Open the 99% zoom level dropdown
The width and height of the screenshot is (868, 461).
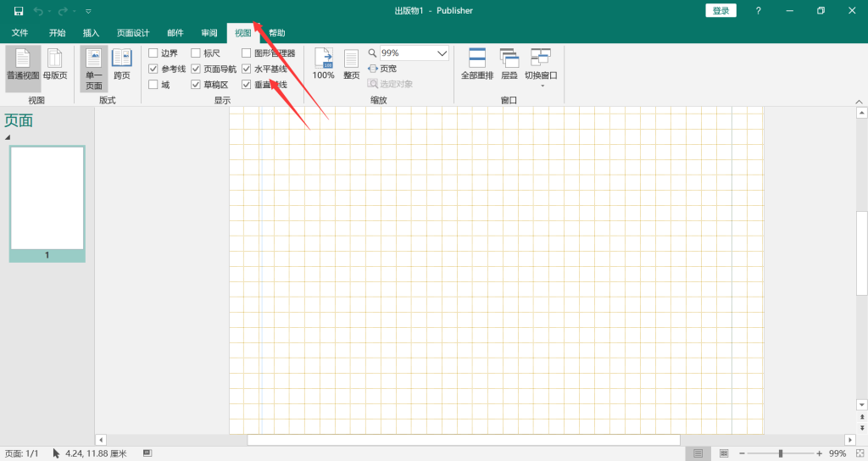(442, 53)
